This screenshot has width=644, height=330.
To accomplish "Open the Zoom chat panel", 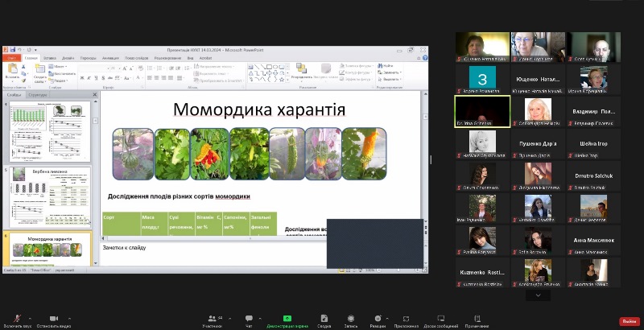I will [249, 318].
